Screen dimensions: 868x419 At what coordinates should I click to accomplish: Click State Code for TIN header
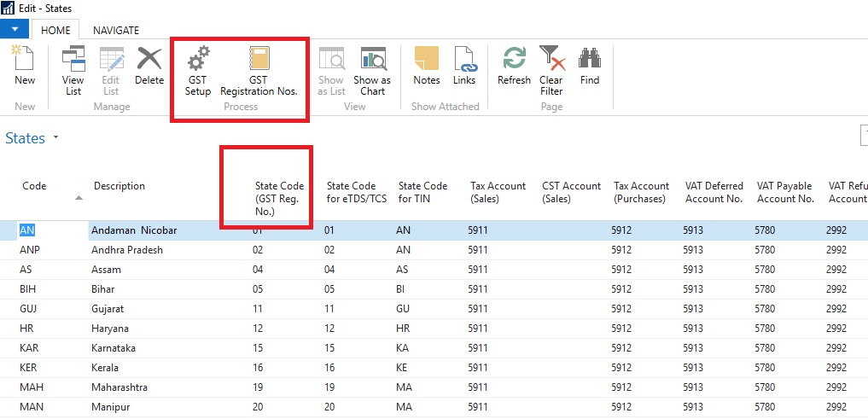click(423, 192)
